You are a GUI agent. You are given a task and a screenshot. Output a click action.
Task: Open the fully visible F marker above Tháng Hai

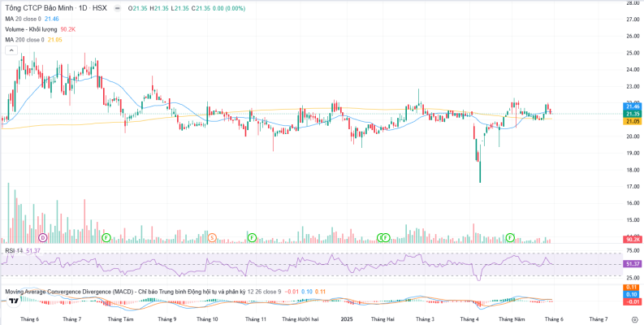click(x=386, y=237)
